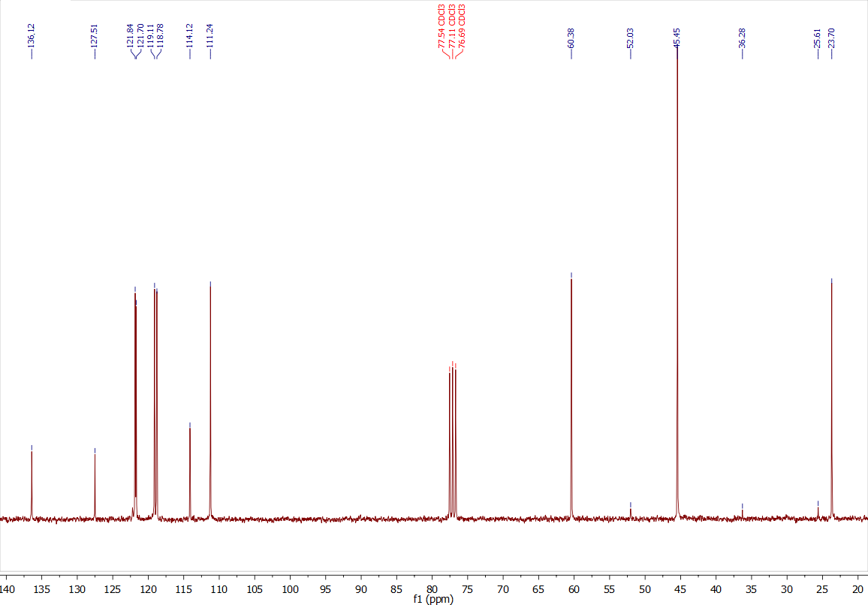Select the 23.70 ppm peak label
868x605 pixels.
(x=831, y=35)
